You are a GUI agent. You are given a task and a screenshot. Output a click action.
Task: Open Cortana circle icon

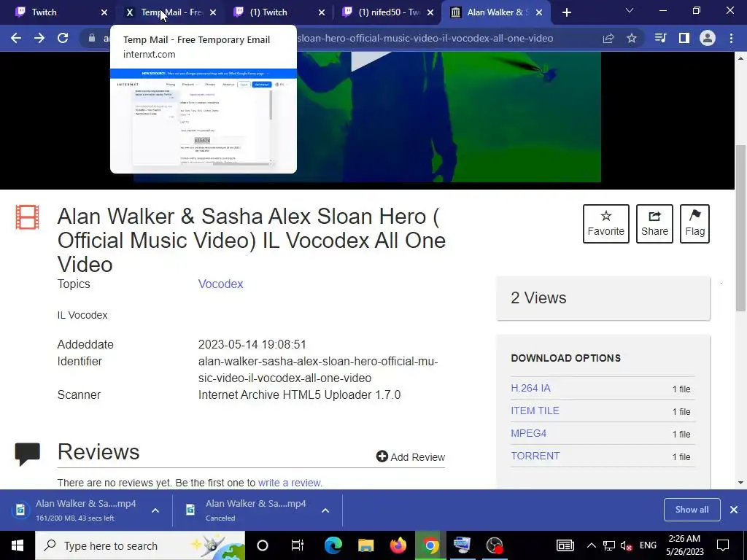pos(263,545)
